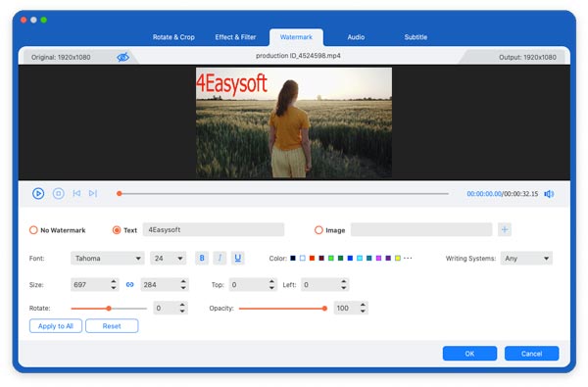Switch to the Effect & Filter tab
588x387 pixels.
click(x=235, y=37)
